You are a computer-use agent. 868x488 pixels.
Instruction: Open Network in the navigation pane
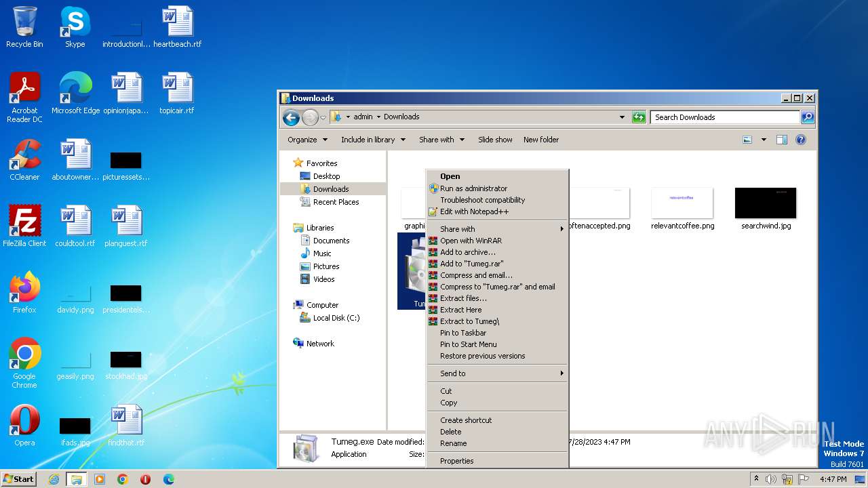[320, 344]
